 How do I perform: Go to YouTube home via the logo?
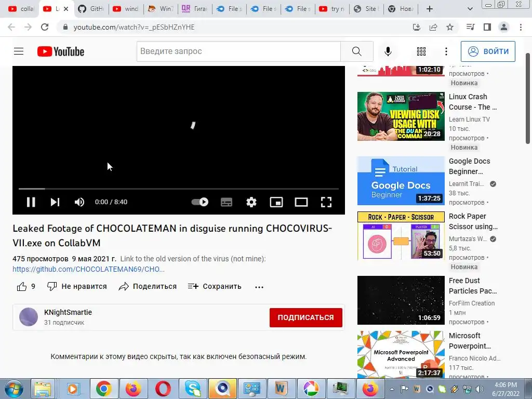(61, 51)
